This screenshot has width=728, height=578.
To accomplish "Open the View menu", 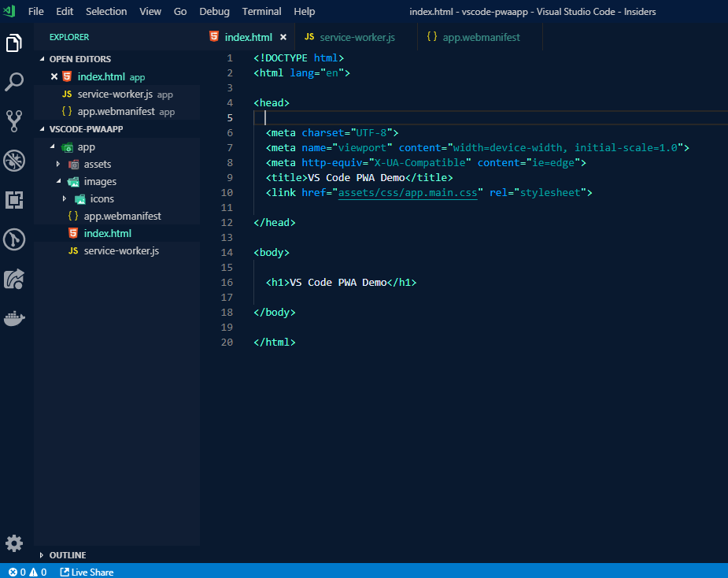I will pyautogui.click(x=150, y=12).
